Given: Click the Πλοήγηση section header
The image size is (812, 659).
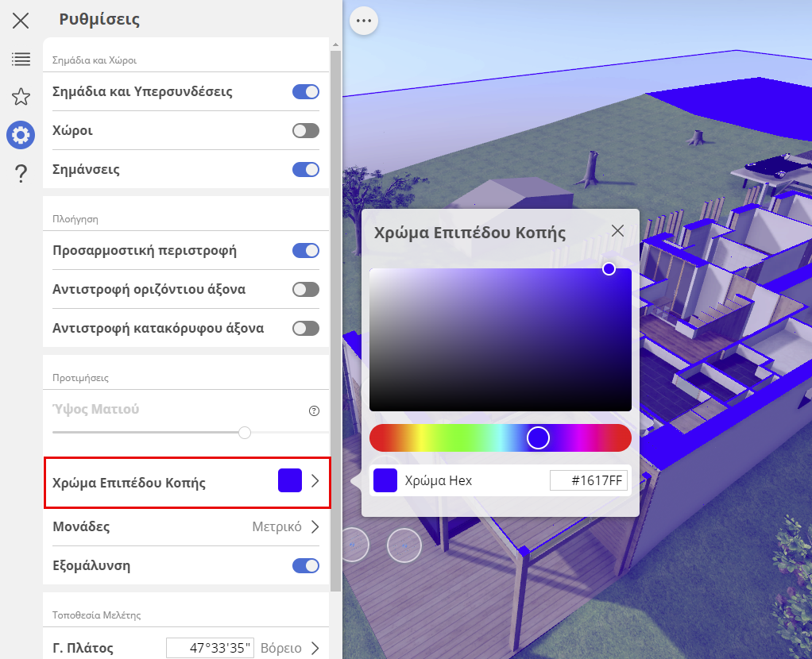Looking at the screenshot, I should [x=75, y=219].
